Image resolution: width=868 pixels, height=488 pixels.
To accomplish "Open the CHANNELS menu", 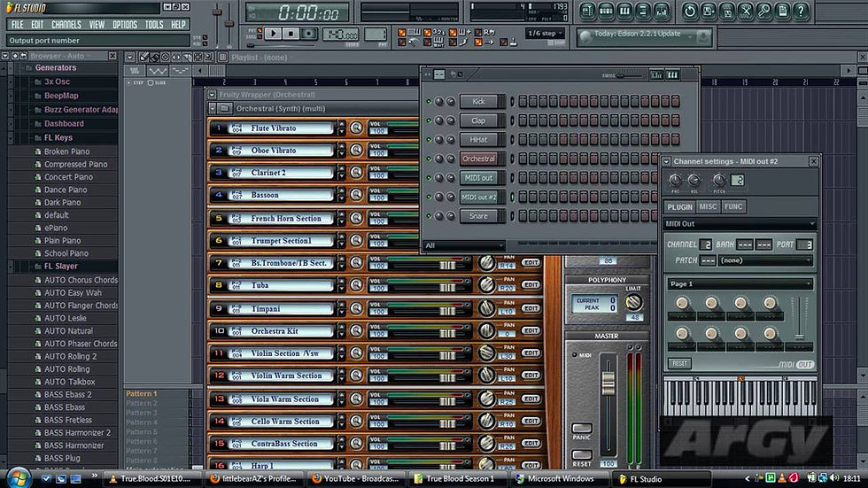I will (x=66, y=24).
